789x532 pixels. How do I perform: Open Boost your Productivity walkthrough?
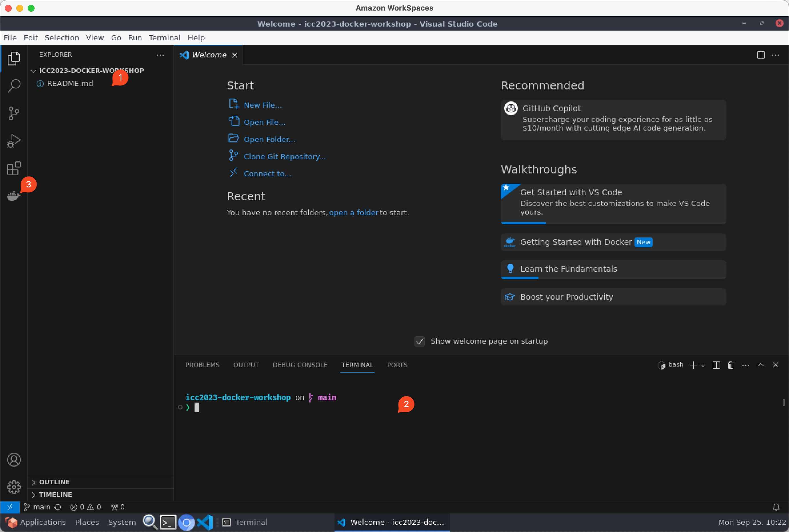click(613, 297)
